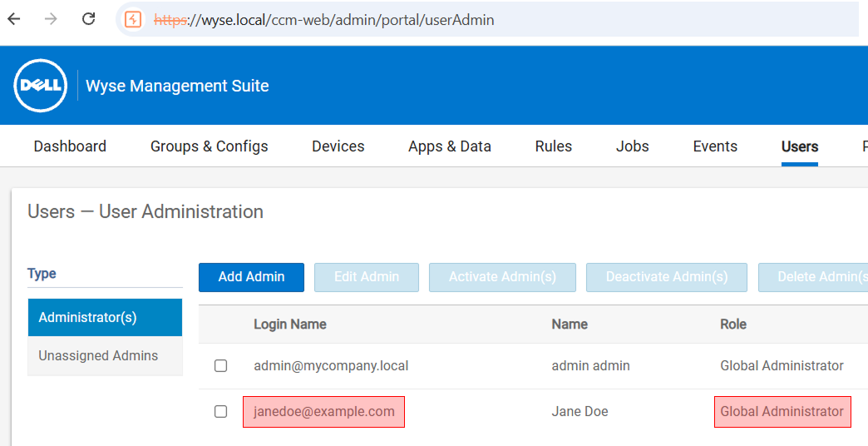
Task: Go to Groups & Configs tab
Action: tap(209, 146)
